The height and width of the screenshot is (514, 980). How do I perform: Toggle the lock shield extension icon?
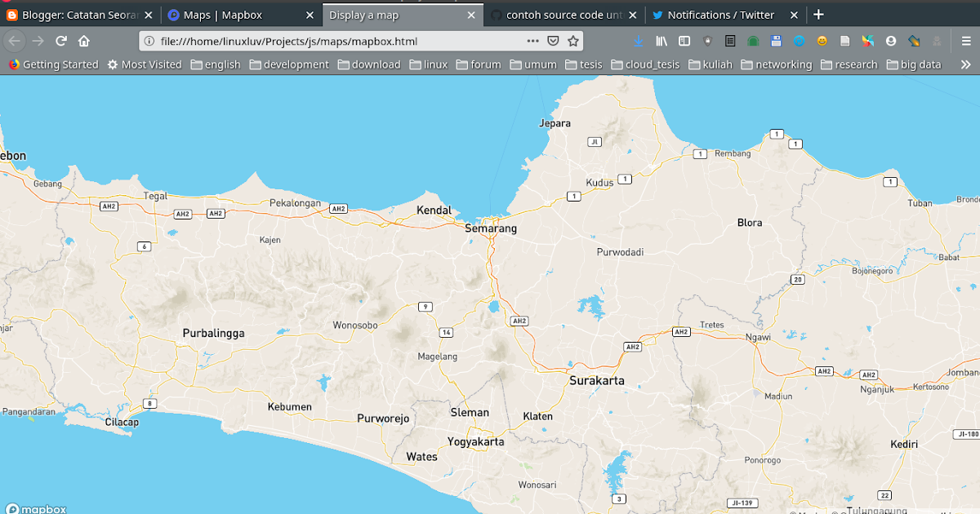pos(707,41)
